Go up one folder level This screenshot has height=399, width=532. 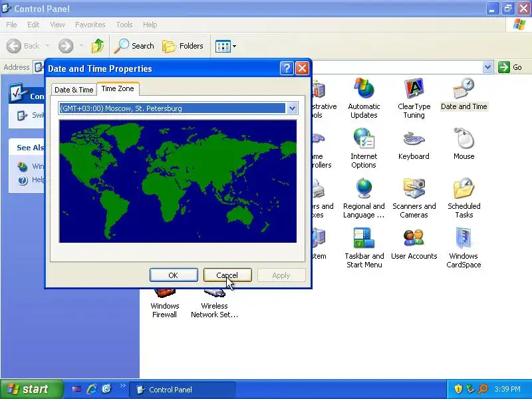(98, 46)
